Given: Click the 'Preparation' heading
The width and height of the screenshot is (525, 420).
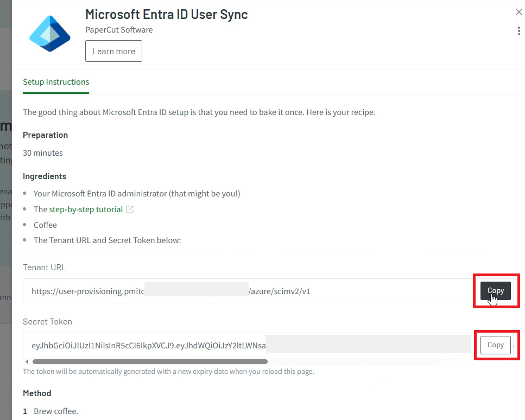Looking at the screenshot, I should (x=45, y=135).
